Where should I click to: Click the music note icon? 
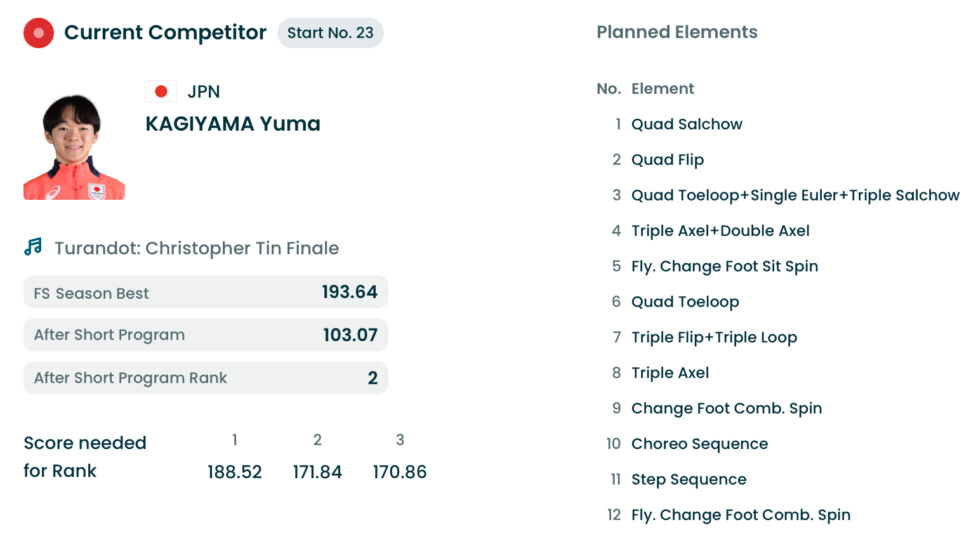coord(33,247)
